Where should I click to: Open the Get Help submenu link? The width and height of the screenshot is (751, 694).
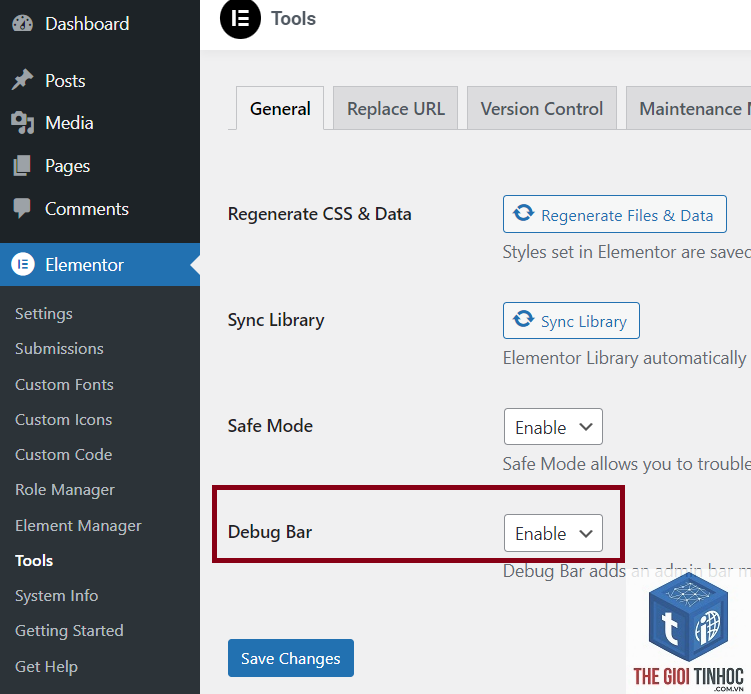46,666
